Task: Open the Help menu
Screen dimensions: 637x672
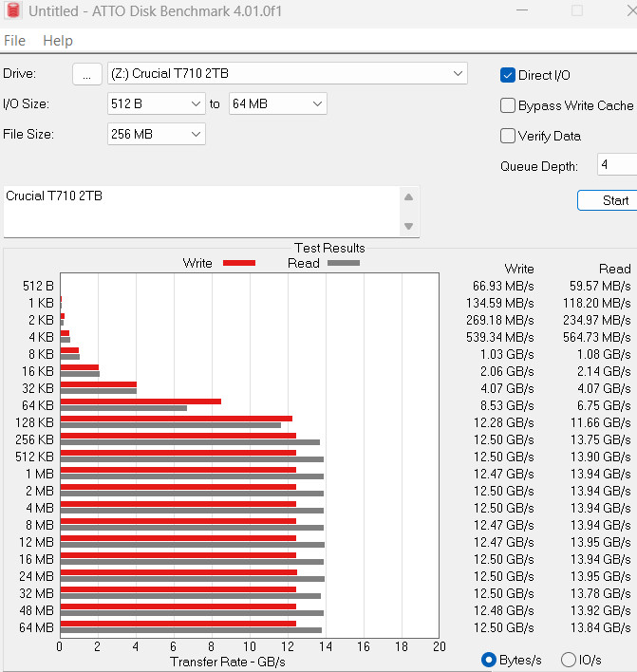Action: (58, 41)
